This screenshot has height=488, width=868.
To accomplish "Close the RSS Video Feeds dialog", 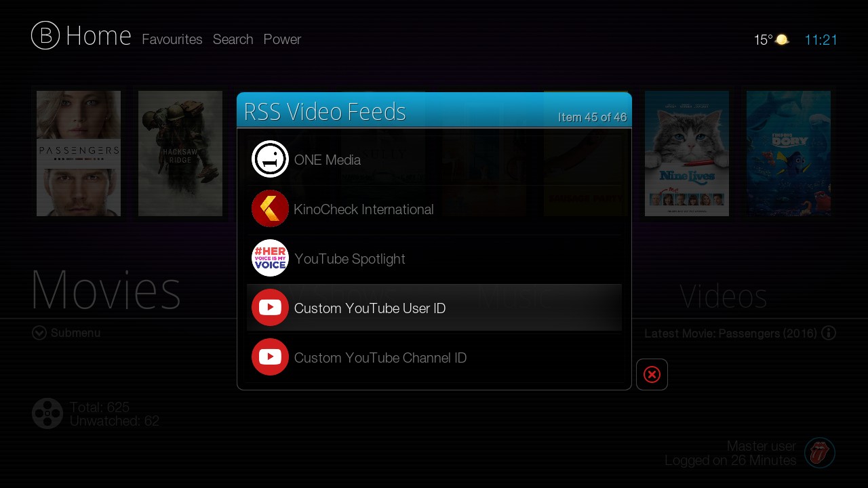I will point(652,375).
